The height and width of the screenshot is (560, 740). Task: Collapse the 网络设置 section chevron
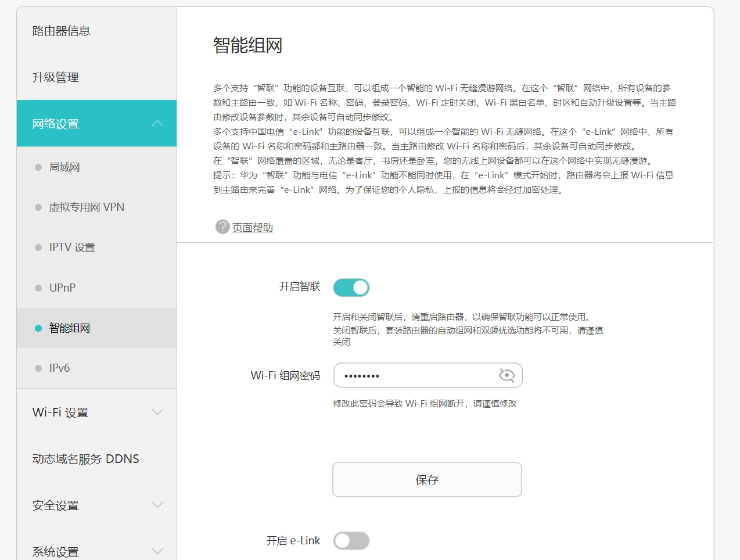[157, 124]
